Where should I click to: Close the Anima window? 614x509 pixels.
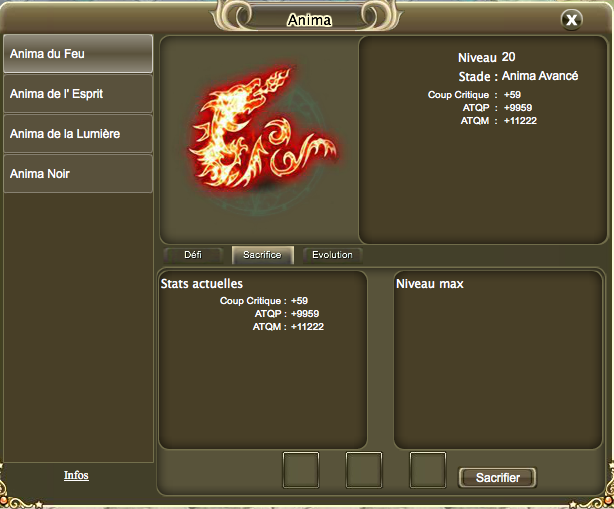click(x=572, y=20)
